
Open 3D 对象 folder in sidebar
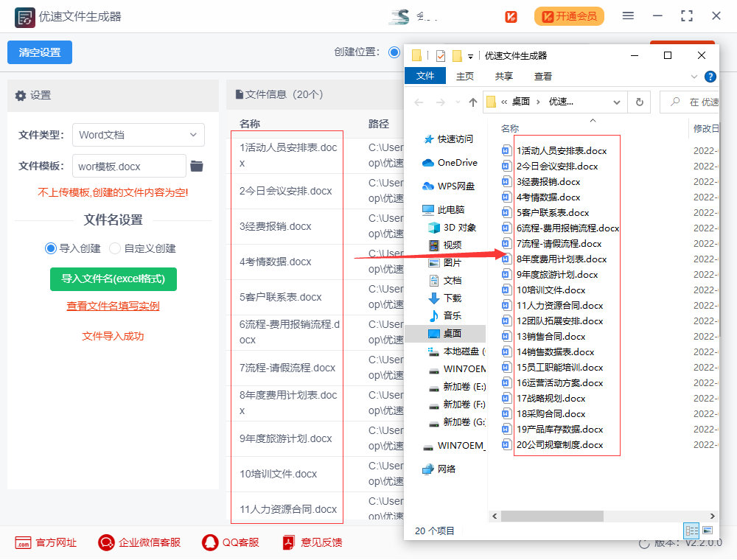453,228
